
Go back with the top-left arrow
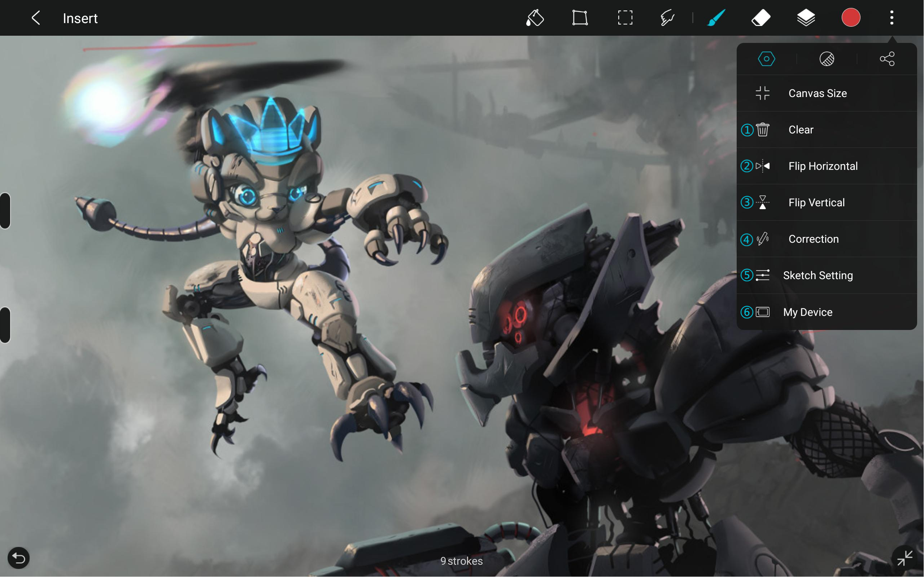tap(35, 18)
